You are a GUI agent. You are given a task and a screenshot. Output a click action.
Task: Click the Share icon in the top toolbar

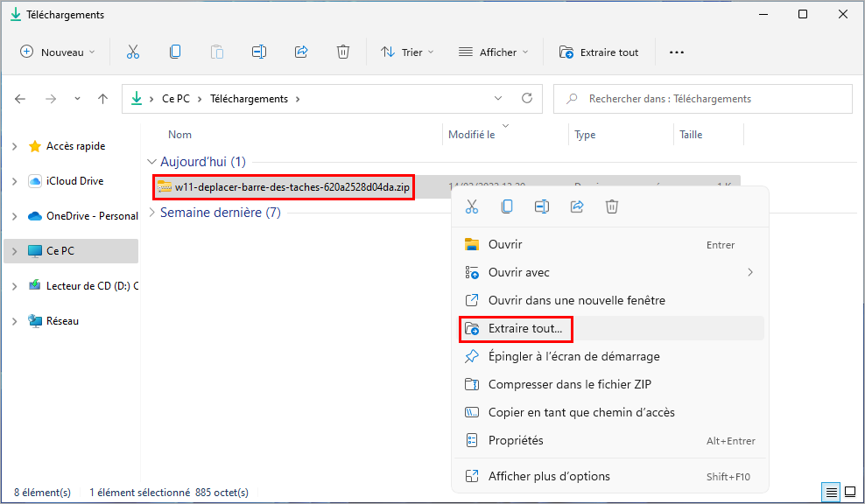[301, 52]
